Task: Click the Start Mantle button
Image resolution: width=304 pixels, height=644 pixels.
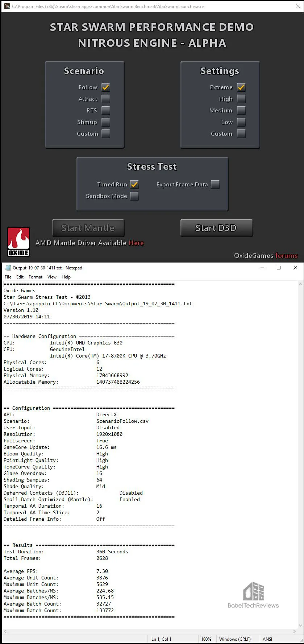Action: pyautogui.click(x=88, y=228)
